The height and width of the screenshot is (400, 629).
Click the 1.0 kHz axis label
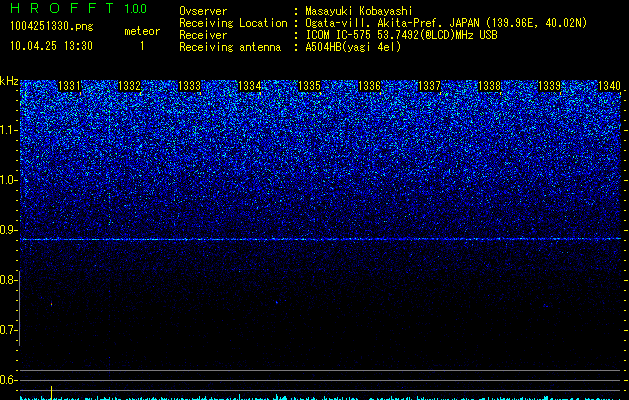pos(8,180)
